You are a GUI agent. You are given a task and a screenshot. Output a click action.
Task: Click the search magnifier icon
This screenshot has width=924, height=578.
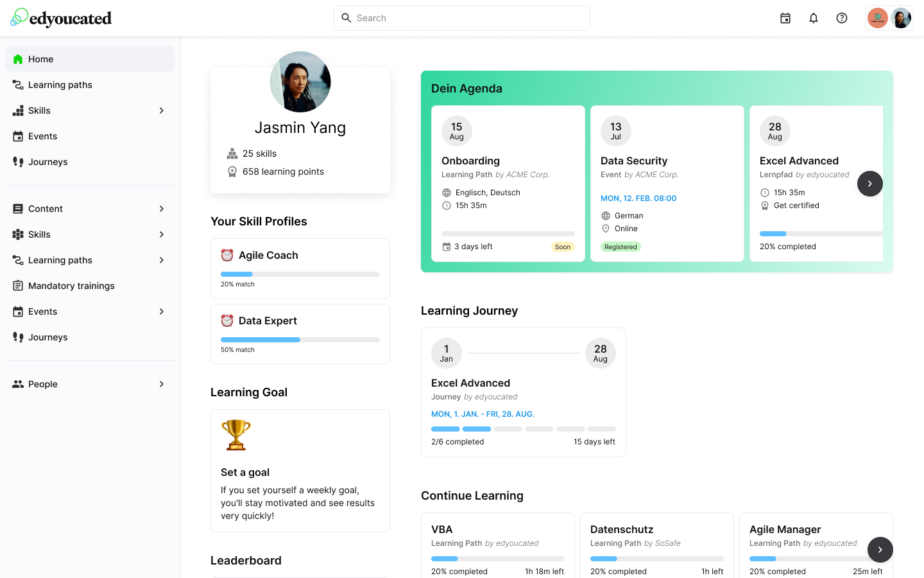click(x=346, y=18)
